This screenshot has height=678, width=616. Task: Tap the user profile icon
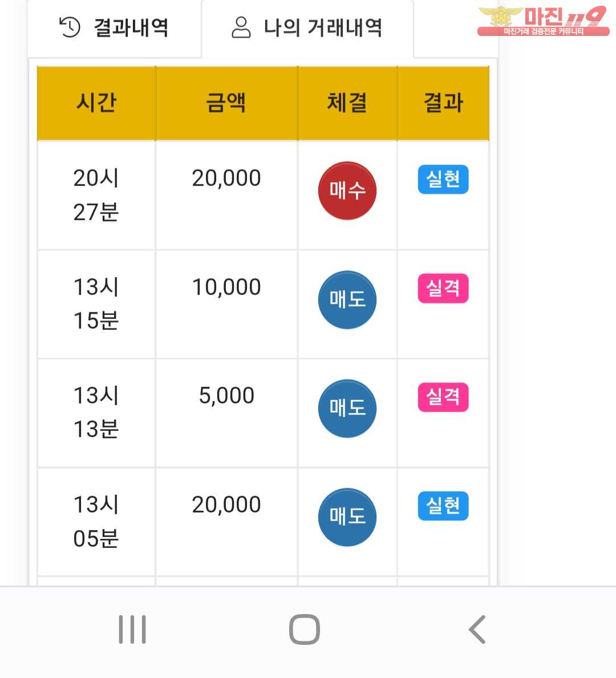(x=241, y=27)
